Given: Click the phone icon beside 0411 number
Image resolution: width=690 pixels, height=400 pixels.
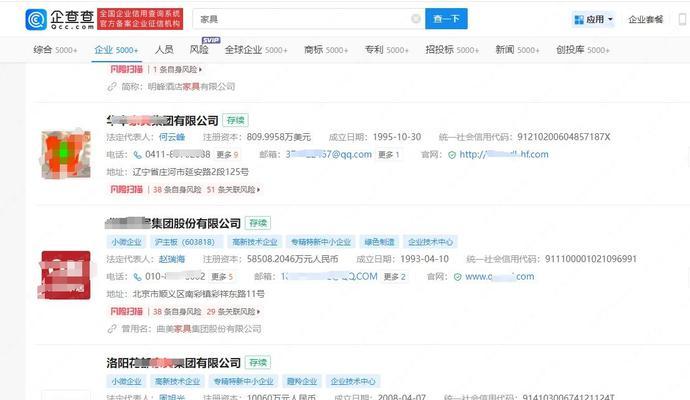Looking at the screenshot, I should click(x=137, y=155).
